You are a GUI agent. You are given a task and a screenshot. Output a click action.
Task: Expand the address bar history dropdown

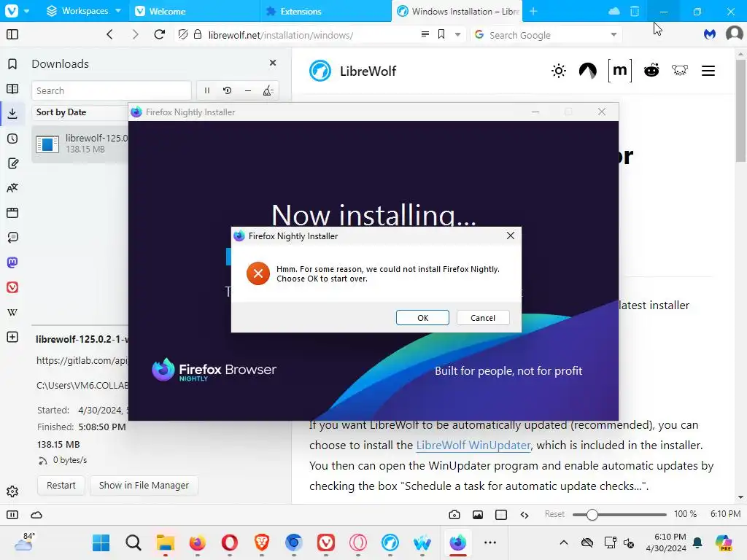click(457, 34)
